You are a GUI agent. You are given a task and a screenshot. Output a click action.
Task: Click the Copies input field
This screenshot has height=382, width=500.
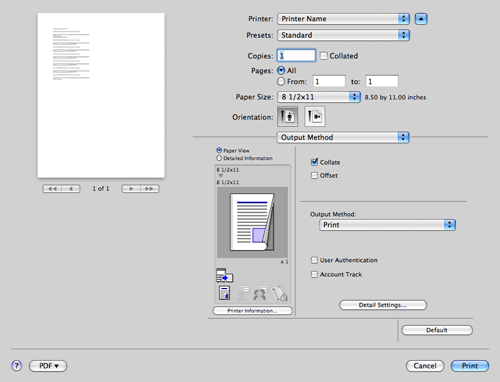pos(296,55)
